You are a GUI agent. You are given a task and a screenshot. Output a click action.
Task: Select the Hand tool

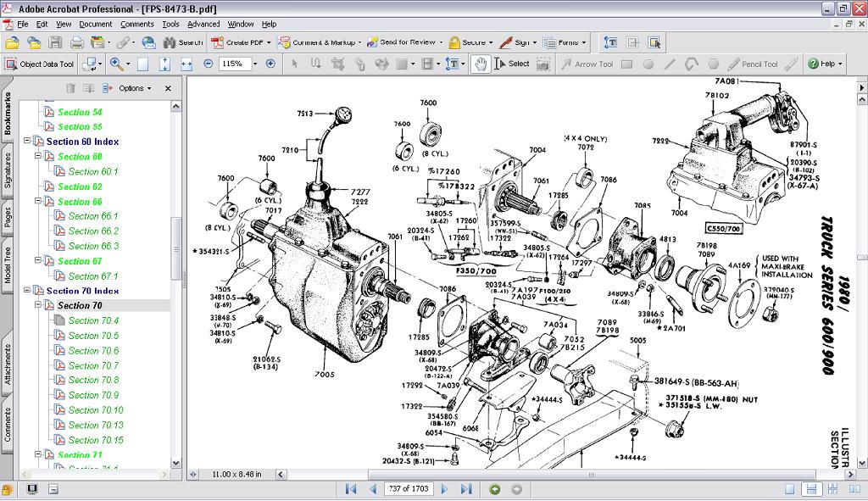tap(479, 63)
